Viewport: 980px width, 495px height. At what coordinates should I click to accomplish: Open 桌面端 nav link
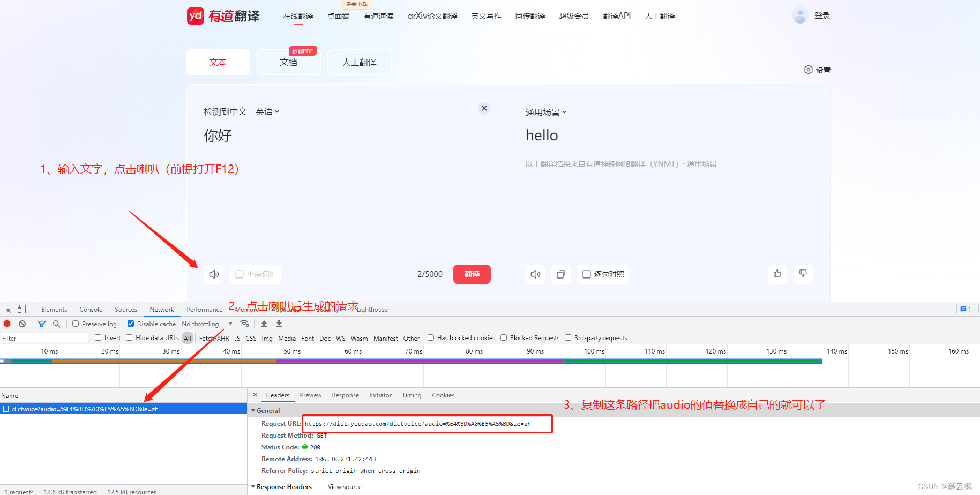339,16
